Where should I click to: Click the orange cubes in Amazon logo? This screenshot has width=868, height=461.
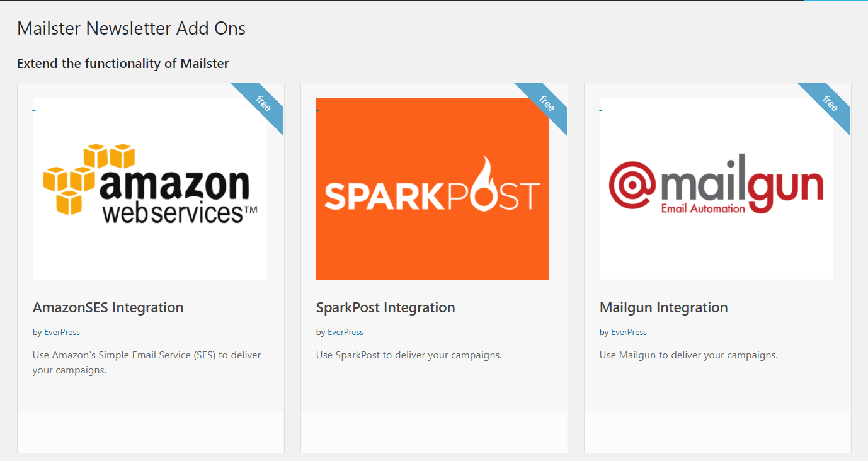tap(88, 178)
